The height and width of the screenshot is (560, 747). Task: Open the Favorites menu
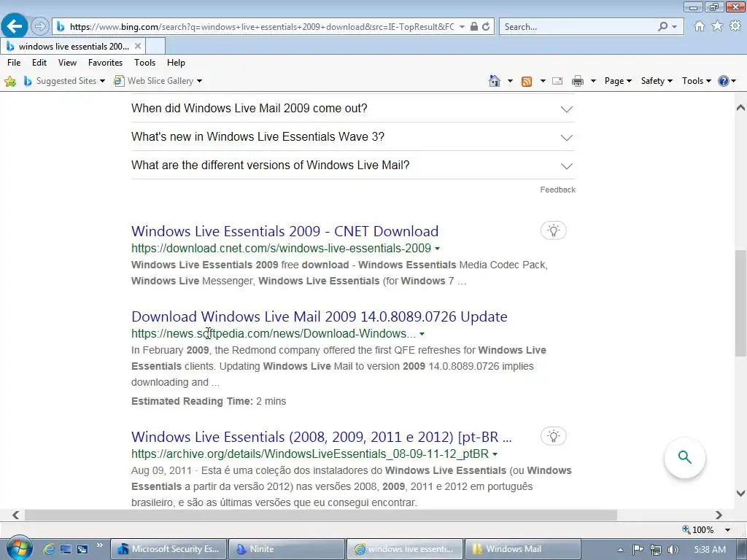[x=105, y=63]
